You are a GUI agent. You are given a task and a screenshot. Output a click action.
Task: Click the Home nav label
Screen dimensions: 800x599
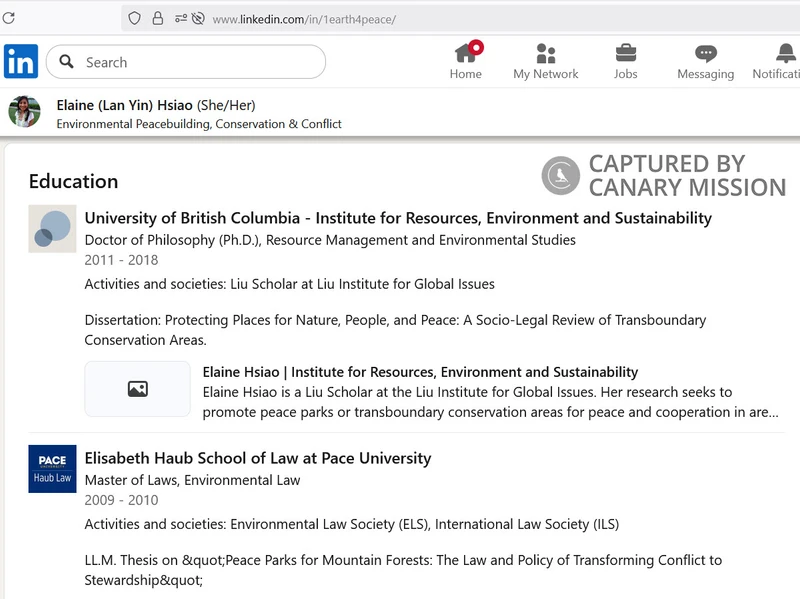click(x=465, y=74)
